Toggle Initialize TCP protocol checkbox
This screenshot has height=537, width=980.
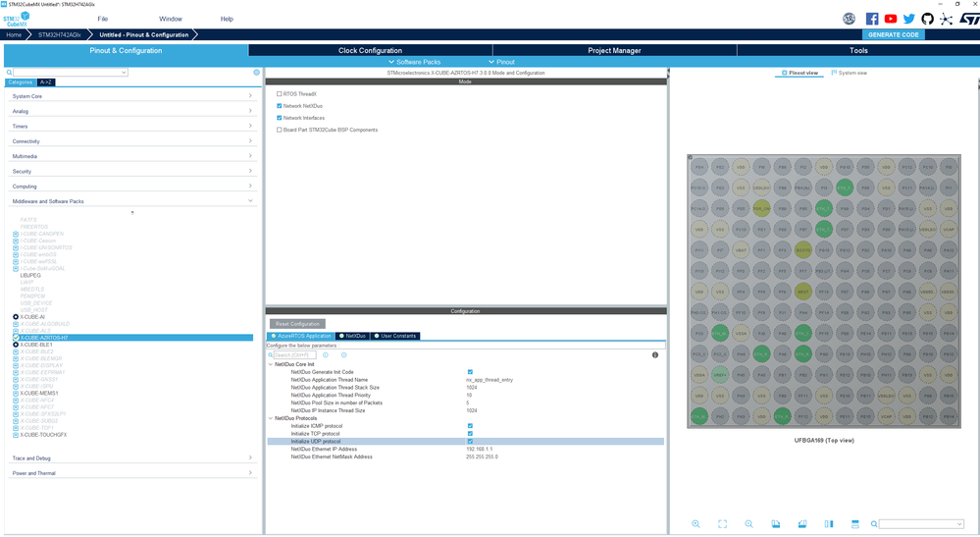click(x=470, y=433)
